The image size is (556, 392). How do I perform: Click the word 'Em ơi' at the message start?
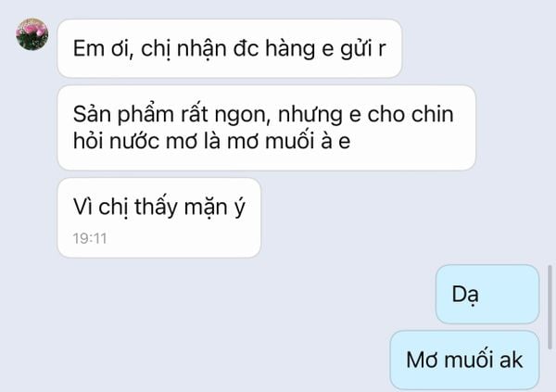click(103, 48)
